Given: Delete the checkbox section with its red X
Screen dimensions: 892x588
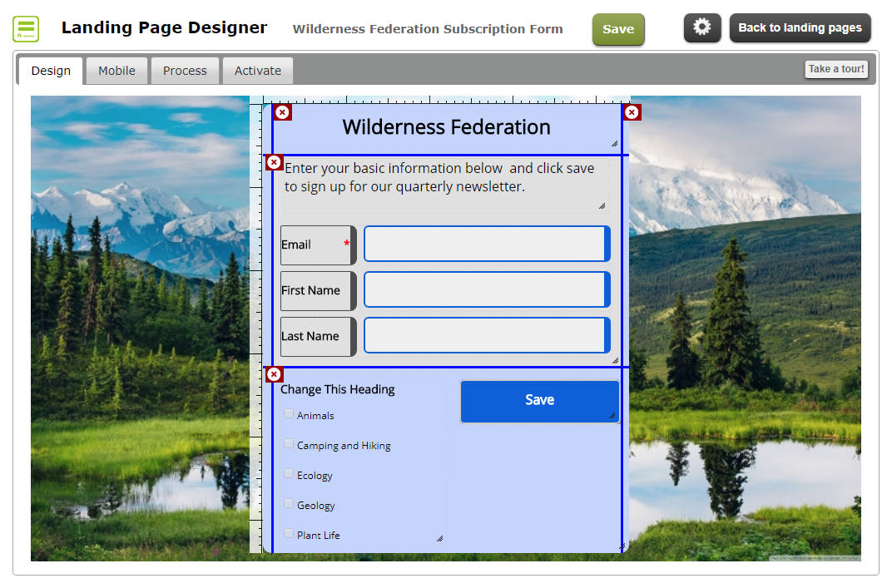Looking at the screenshot, I should [275, 375].
